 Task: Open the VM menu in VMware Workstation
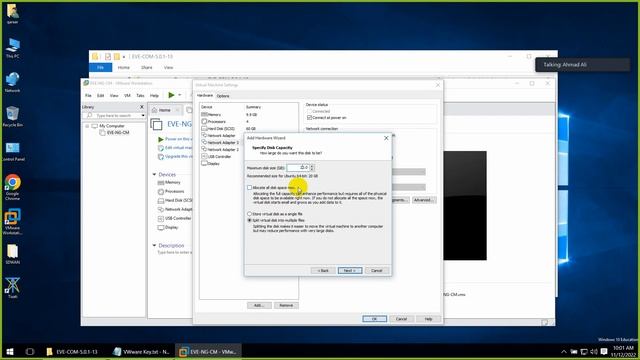pyautogui.click(x=127, y=96)
